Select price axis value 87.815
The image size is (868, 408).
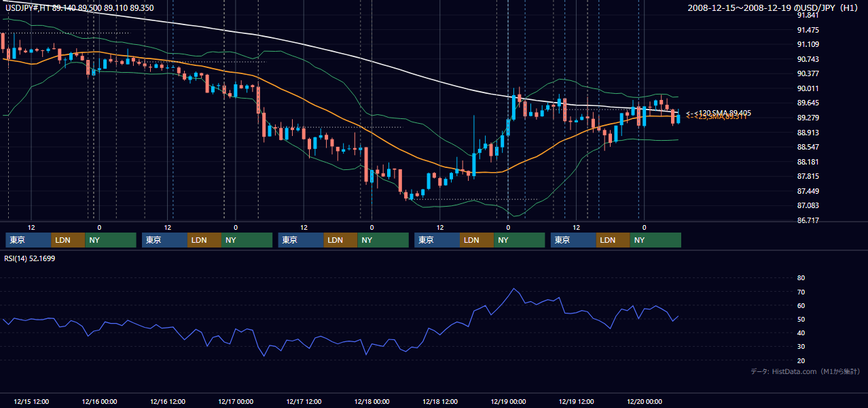pyautogui.click(x=808, y=176)
